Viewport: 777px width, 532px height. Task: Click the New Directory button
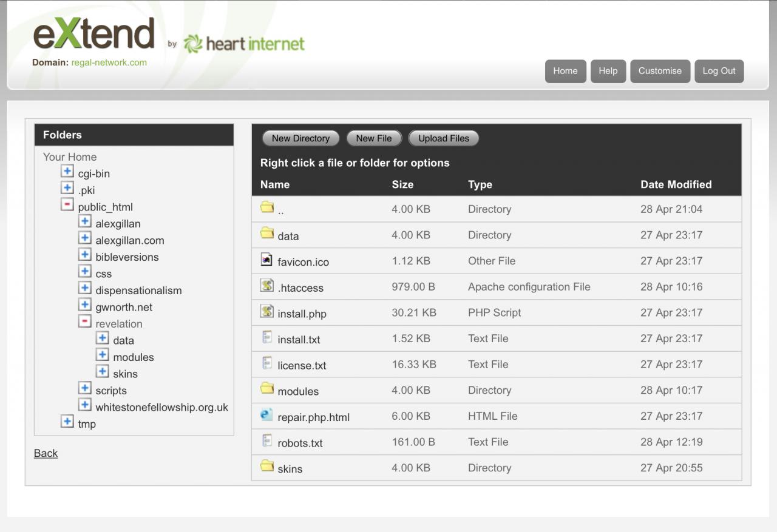pos(300,138)
